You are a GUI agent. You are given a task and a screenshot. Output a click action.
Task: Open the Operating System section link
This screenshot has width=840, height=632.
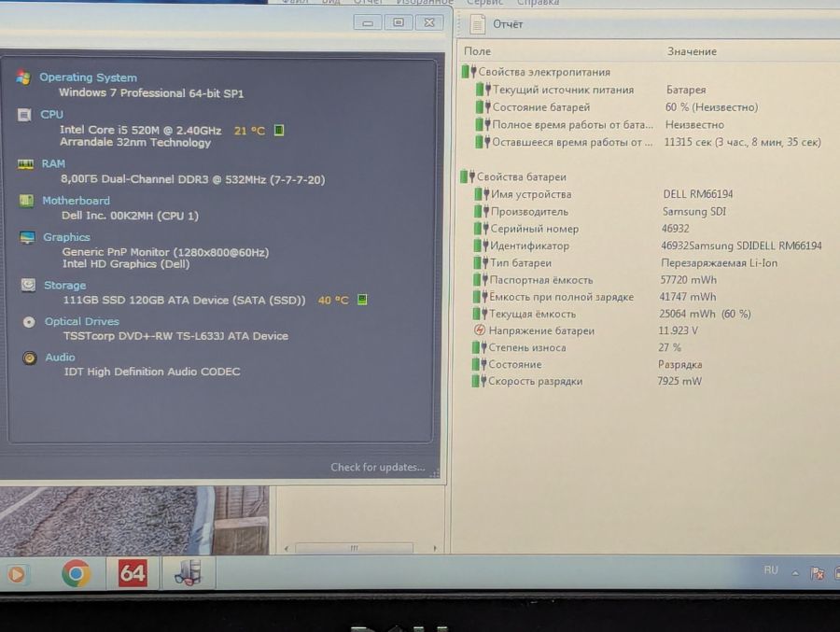point(88,77)
